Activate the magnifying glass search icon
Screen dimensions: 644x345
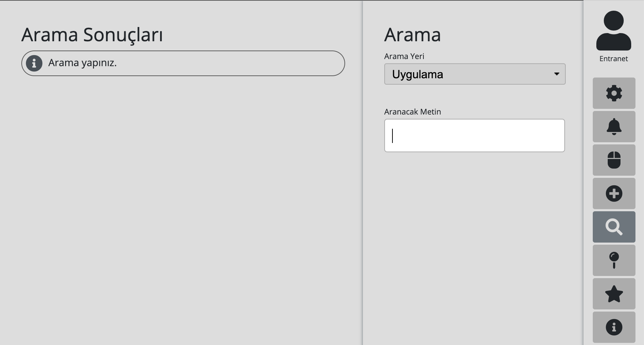click(x=614, y=227)
